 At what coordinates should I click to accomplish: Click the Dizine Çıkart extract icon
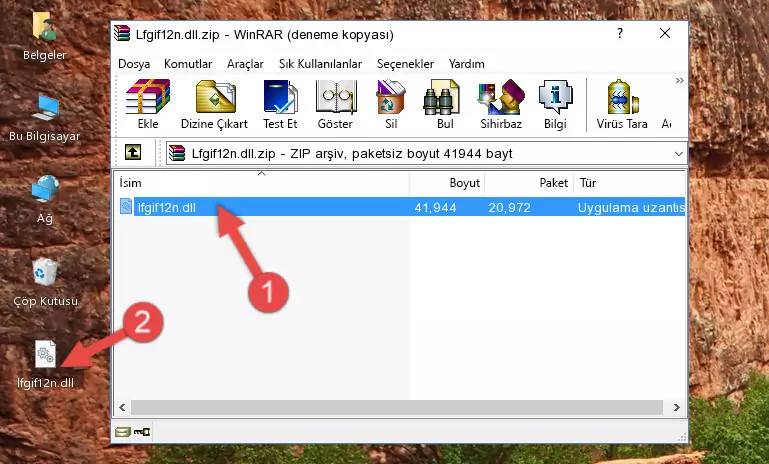pyautogui.click(x=214, y=104)
